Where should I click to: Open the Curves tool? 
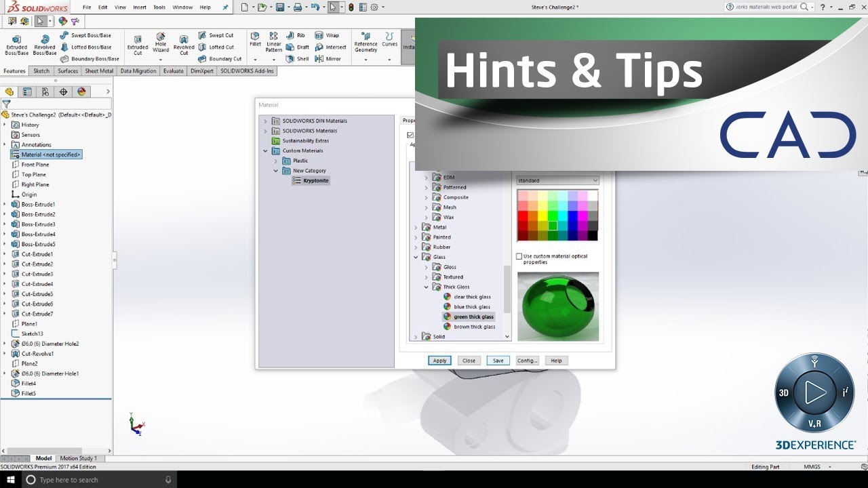(x=389, y=39)
